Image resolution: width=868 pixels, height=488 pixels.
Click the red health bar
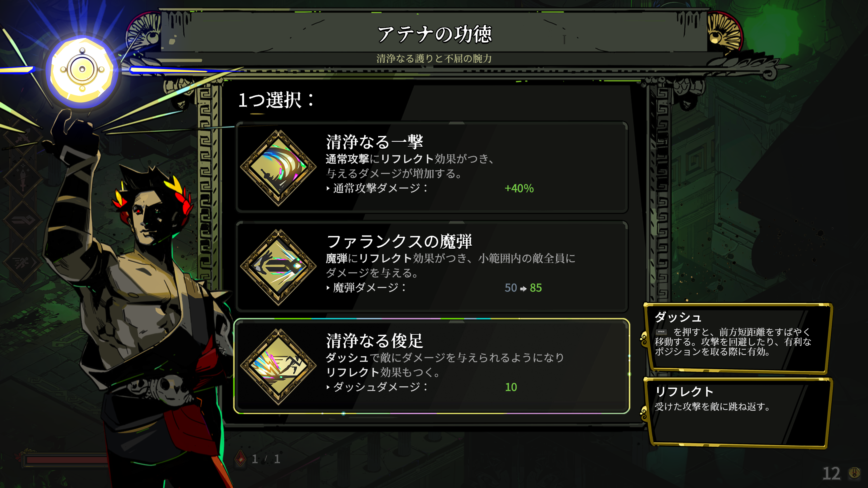click(66, 460)
